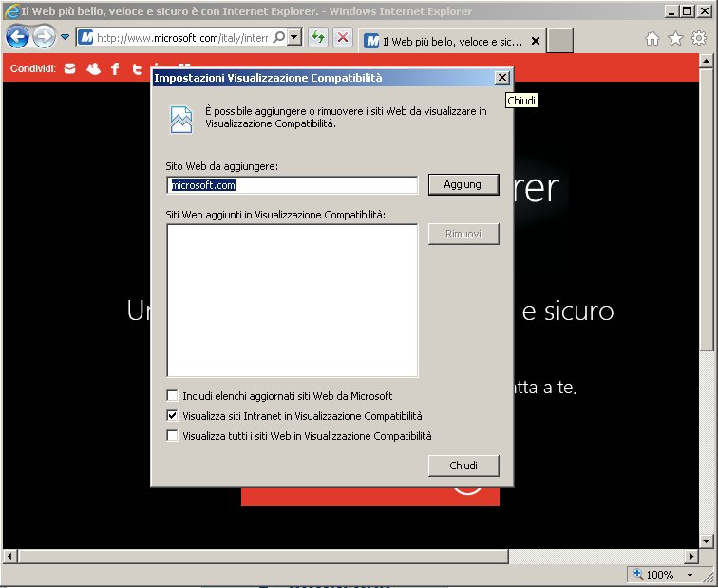The height and width of the screenshot is (588, 718).
Task: Enable 'Includi elenchi aggiornati siti Web da Microsoft'
Action: pos(172,396)
